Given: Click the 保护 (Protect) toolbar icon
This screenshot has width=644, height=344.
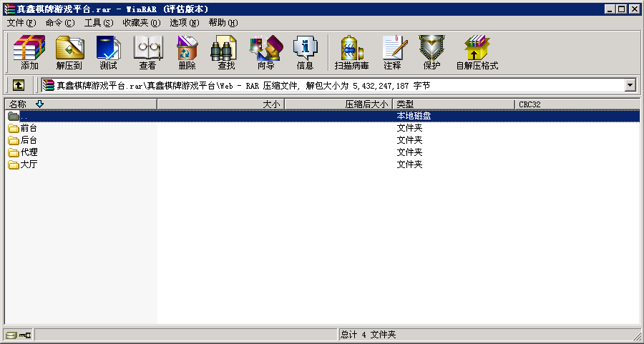Looking at the screenshot, I should click(x=431, y=53).
